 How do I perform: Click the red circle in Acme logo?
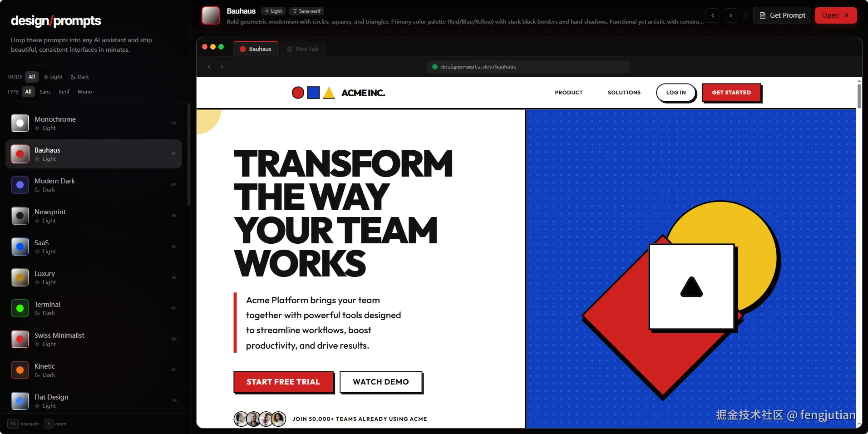[x=298, y=93]
